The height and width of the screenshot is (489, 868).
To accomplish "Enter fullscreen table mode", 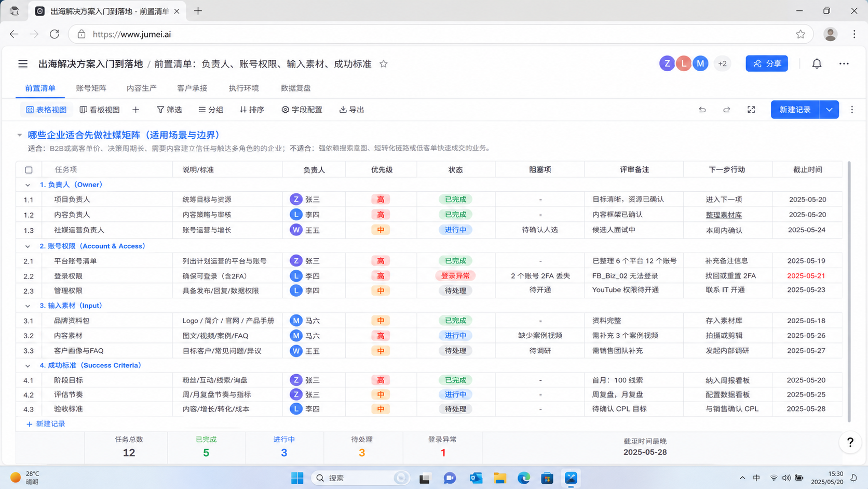I will (751, 110).
